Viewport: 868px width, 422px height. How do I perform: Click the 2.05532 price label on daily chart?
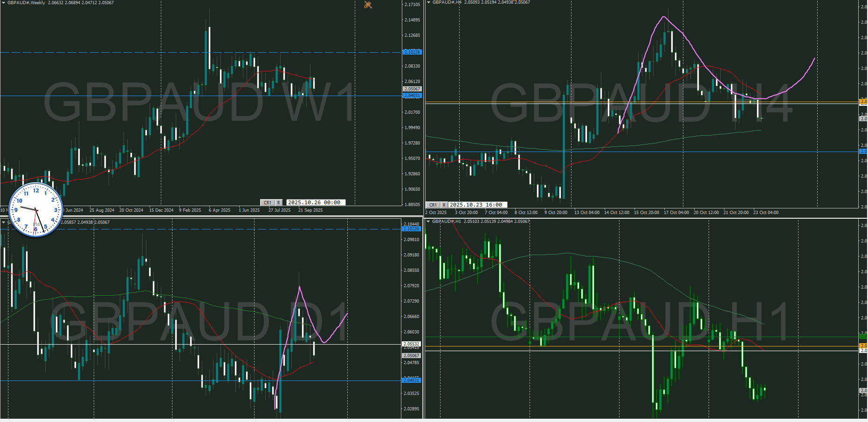(x=411, y=344)
